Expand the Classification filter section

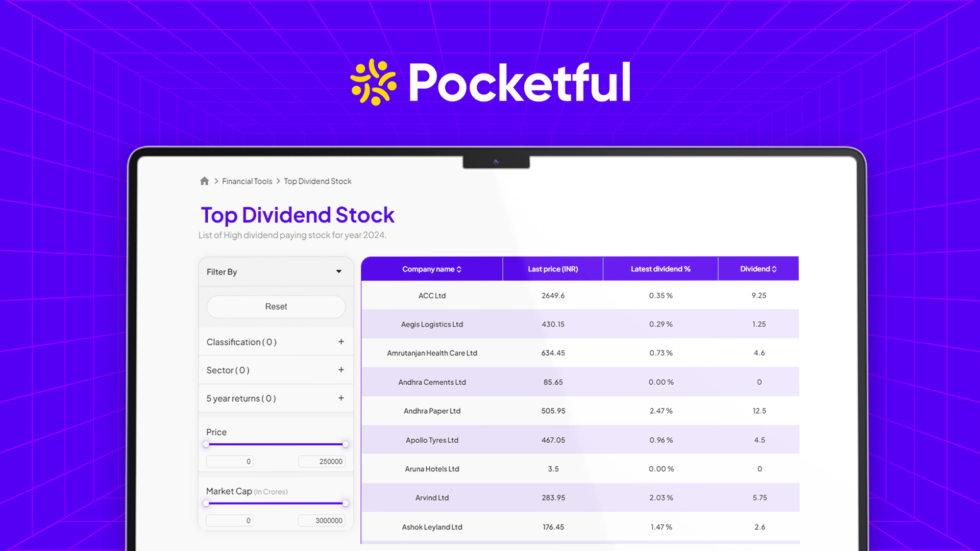[341, 342]
